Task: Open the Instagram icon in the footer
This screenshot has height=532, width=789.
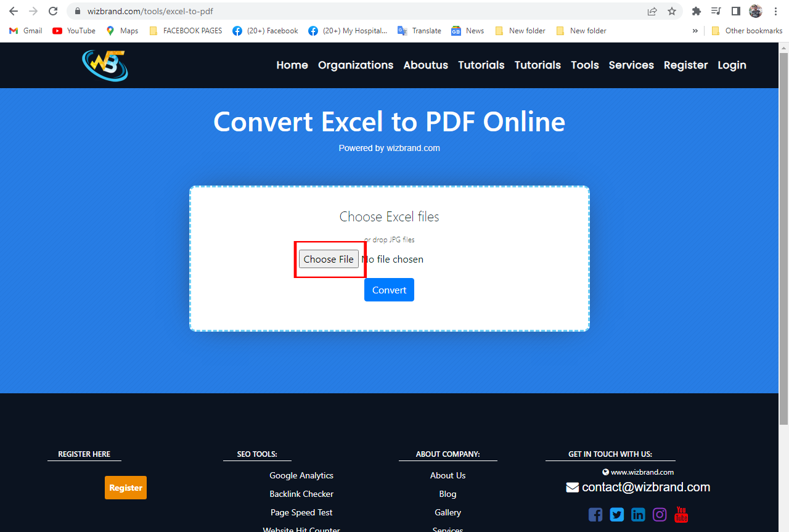Action: [660, 515]
